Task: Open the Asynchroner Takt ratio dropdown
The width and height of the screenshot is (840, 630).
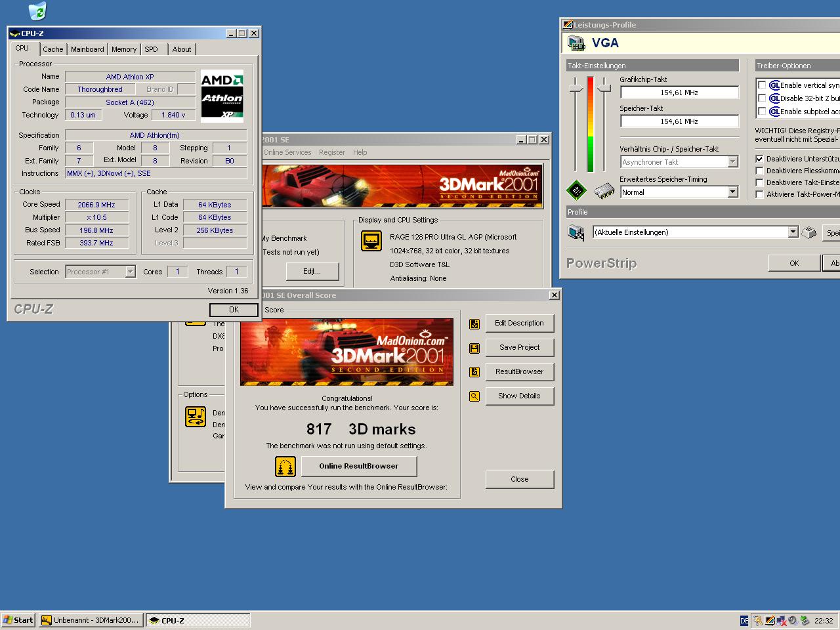Action: [733, 162]
